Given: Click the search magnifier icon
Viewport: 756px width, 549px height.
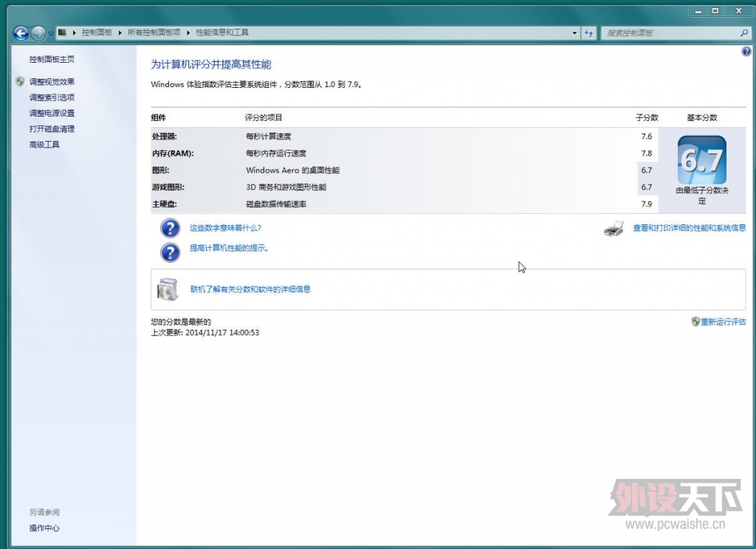Looking at the screenshot, I should (x=744, y=32).
